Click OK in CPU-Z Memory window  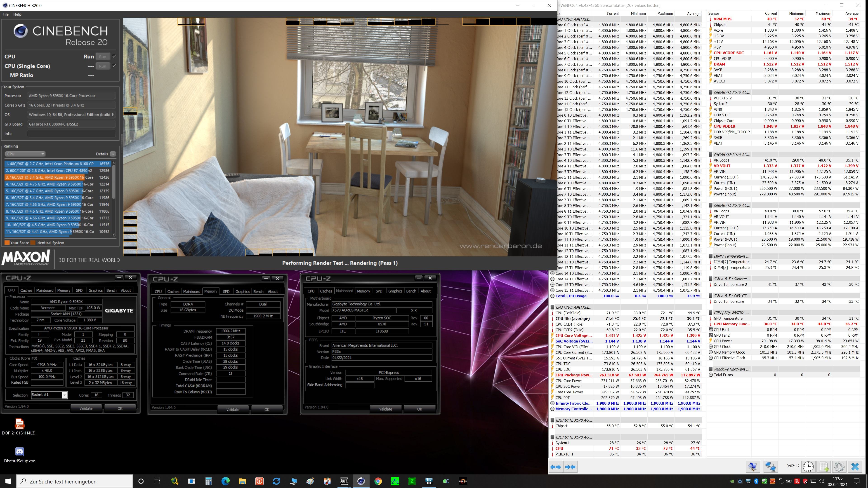pyautogui.click(x=267, y=410)
